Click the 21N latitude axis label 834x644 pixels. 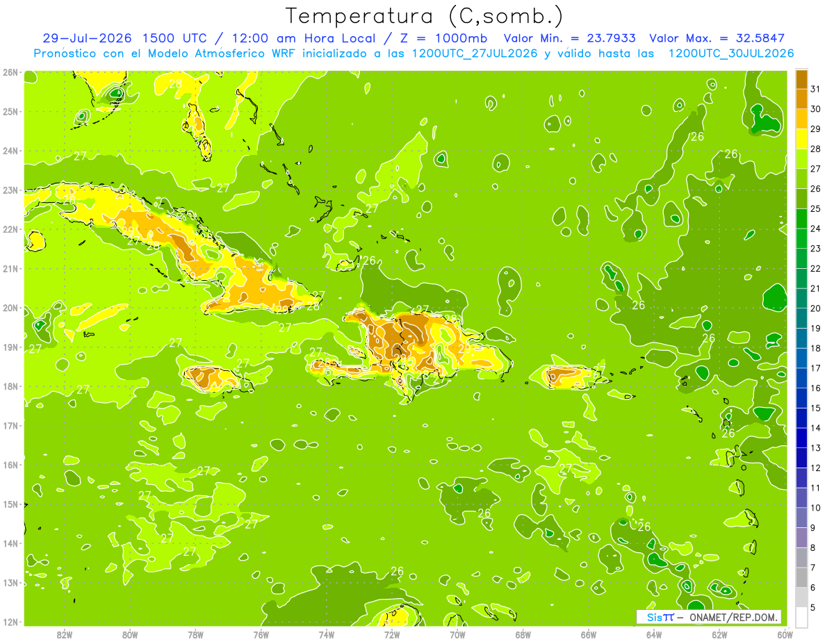[10, 268]
